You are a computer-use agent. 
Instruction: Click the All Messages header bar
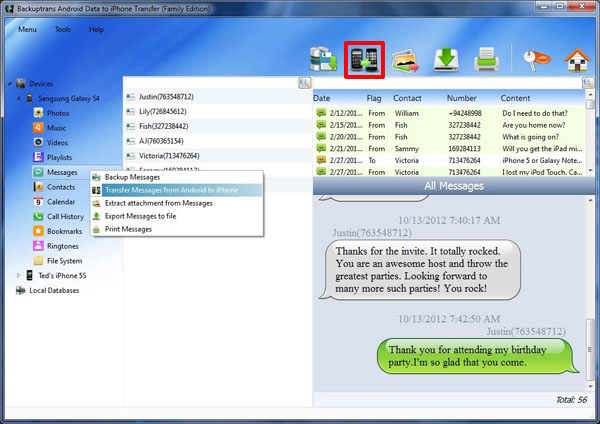454,186
